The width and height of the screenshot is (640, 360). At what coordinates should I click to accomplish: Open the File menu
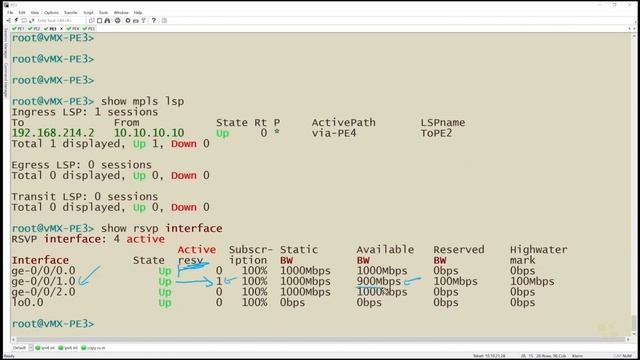[x=10, y=13]
